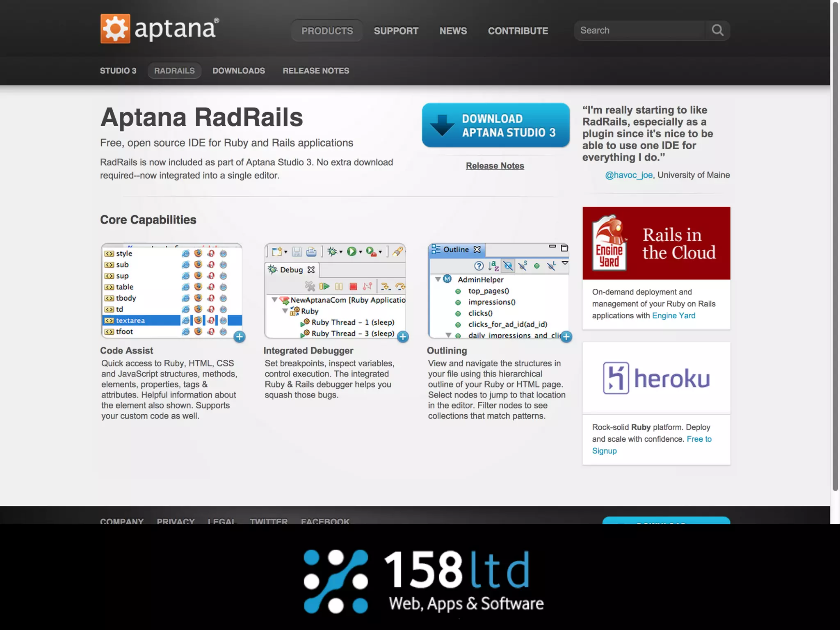Open the News menu item

click(453, 31)
